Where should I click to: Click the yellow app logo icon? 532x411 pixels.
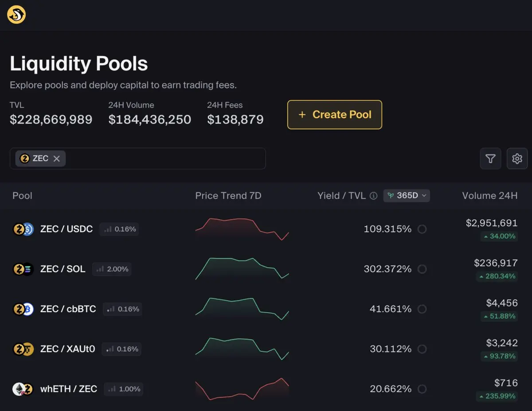click(x=16, y=15)
